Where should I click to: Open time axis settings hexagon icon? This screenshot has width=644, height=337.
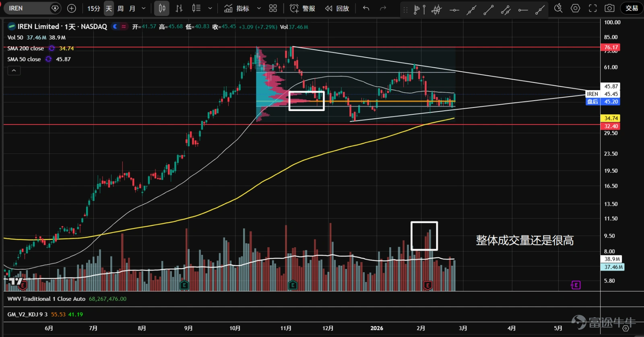pyautogui.click(x=625, y=329)
